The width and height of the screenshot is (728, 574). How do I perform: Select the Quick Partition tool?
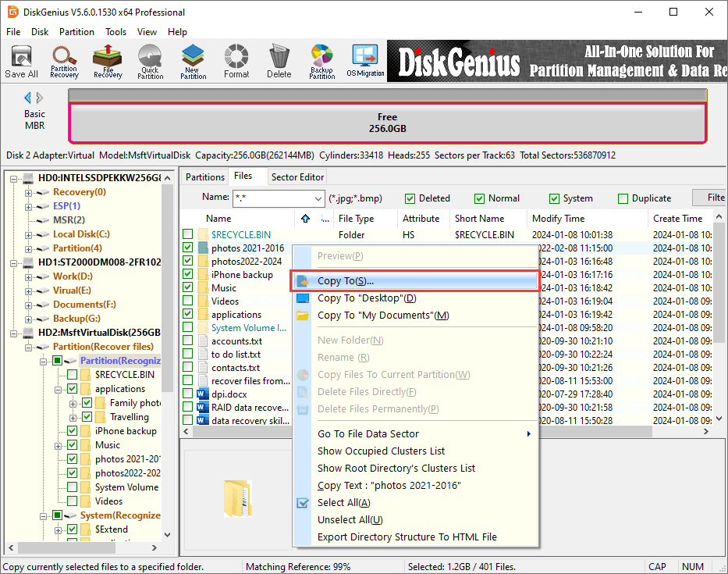[x=150, y=62]
